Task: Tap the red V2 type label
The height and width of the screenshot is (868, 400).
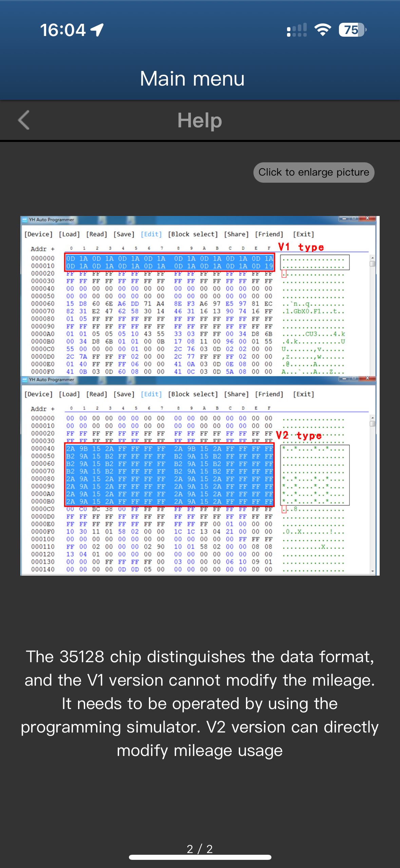Action: pyautogui.click(x=299, y=435)
